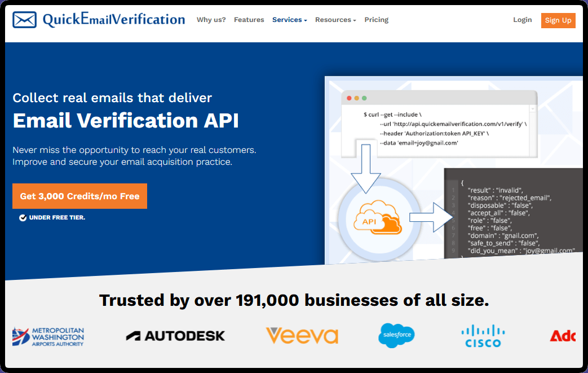588x373 pixels.
Task: Click the "Collect real emails that deliver" text
Action: (112, 98)
